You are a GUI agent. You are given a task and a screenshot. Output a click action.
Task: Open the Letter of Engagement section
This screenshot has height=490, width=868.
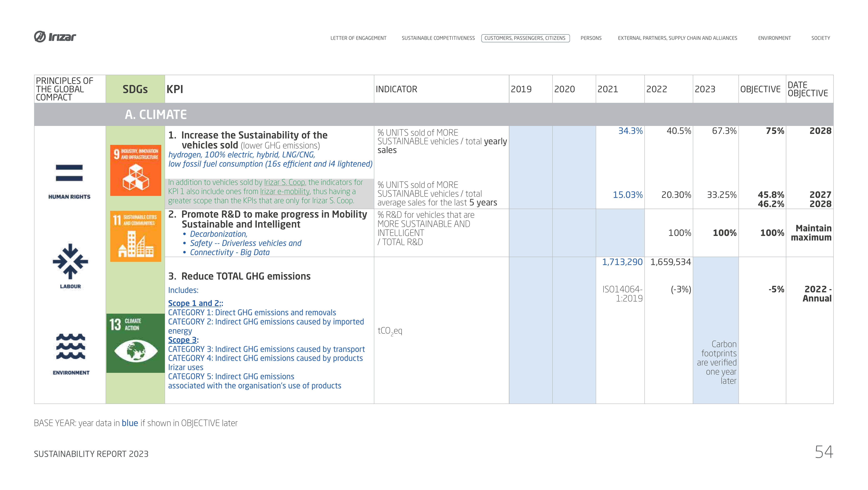pos(358,38)
